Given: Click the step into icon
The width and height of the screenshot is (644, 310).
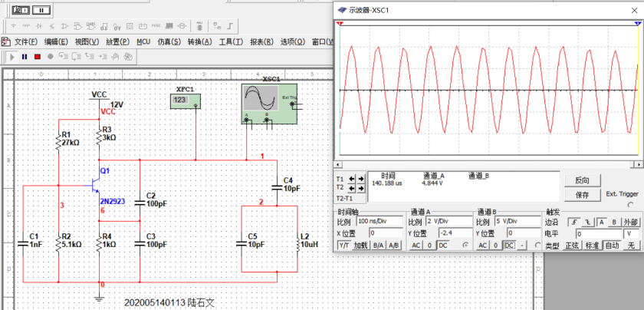Looking at the screenshot, I should [63, 57].
